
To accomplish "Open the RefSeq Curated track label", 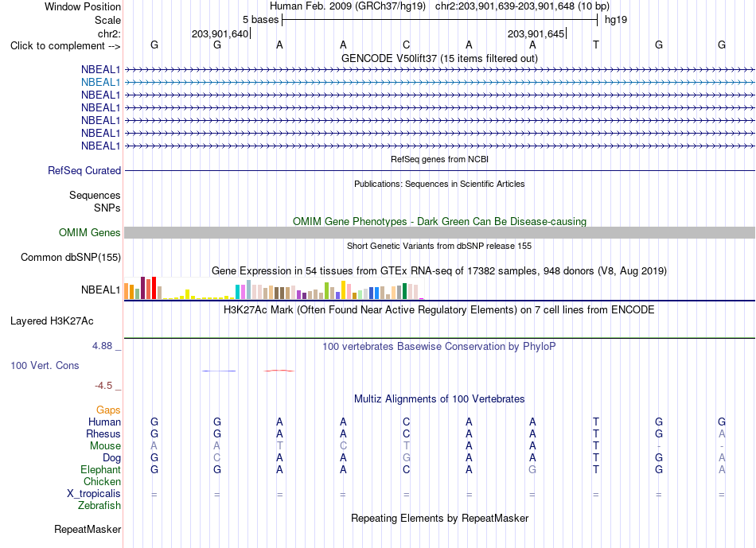I will coord(84,171).
